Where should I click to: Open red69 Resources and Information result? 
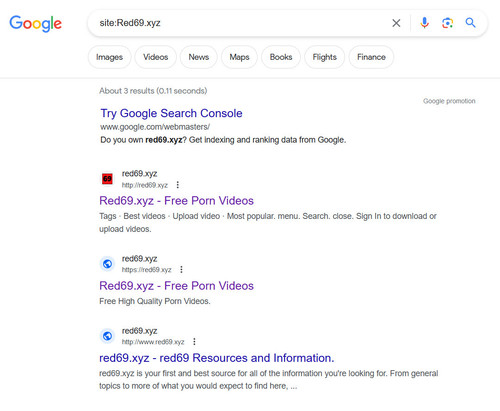pyautogui.click(x=217, y=358)
